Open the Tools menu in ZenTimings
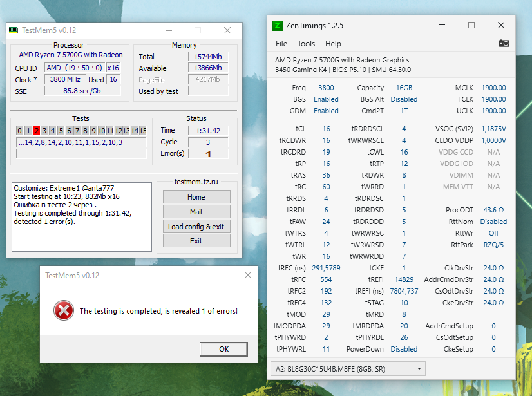The image size is (532, 396). (x=306, y=44)
